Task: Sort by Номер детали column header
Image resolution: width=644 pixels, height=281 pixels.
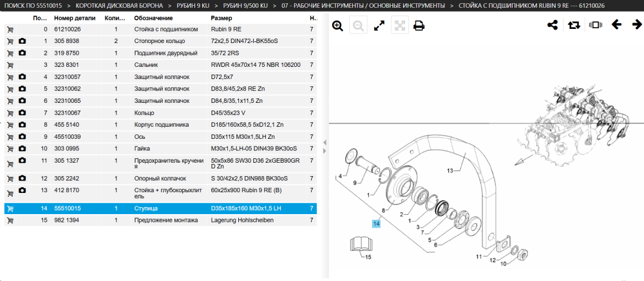Action: (75, 19)
